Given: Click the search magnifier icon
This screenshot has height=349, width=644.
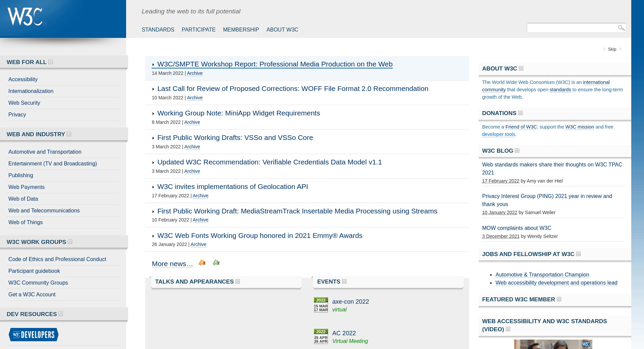Looking at the screenshot, I should (621, 28).
